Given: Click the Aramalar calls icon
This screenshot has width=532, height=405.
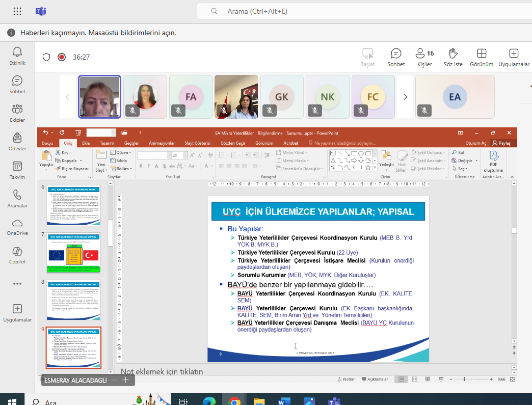Looking at the screenshot, I should [17, 199].
